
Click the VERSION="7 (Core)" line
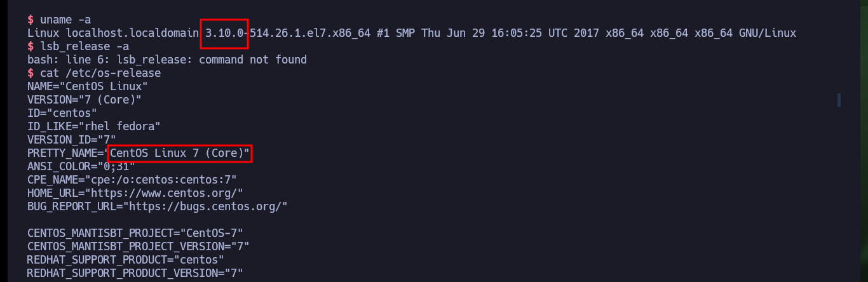(85, 100)
